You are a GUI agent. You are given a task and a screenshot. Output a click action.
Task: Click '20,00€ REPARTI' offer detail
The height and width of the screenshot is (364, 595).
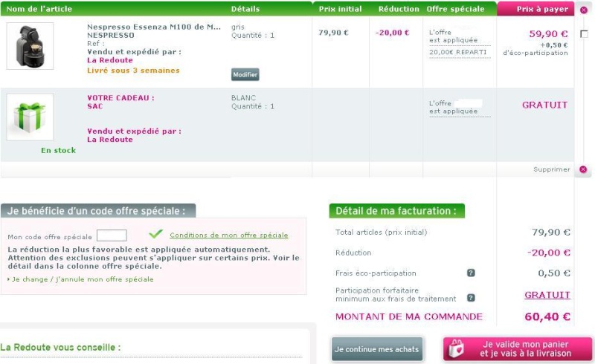tap(457, 52)
